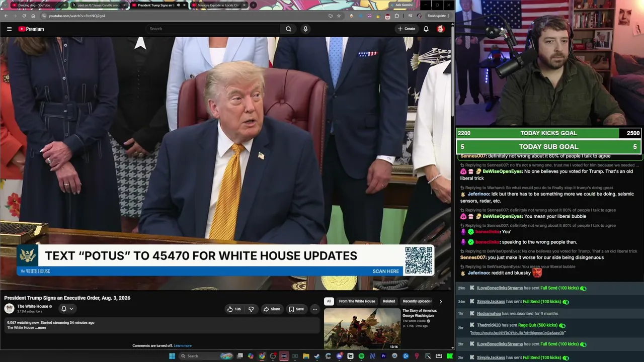Open Spotify from the taskbar
Image resolution: width=644 pixels, height=362 pixels.
[x=361, y=356]
